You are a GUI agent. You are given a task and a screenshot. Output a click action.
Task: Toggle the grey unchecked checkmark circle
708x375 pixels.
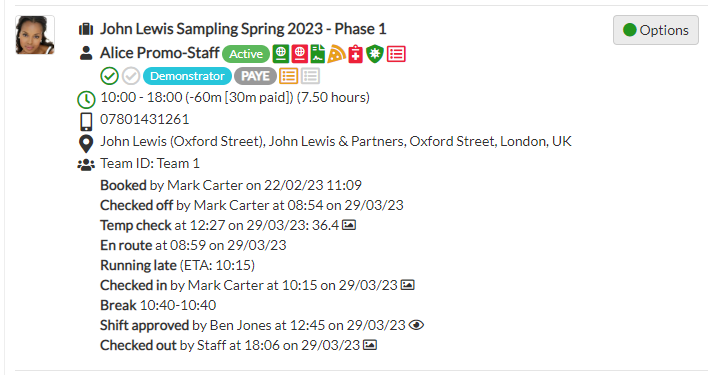tap(131, 76)
